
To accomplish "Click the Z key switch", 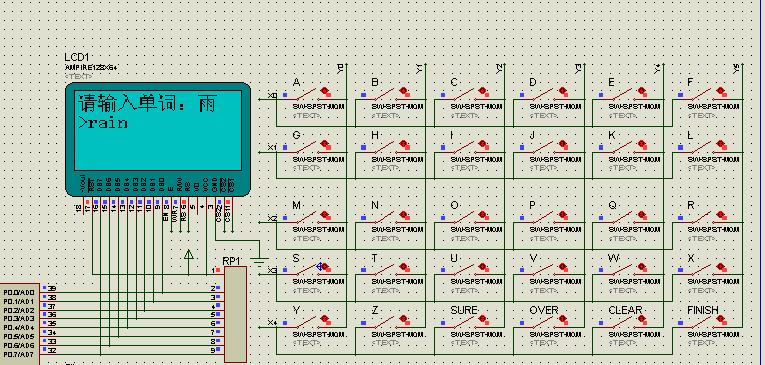I will (384, 320).
